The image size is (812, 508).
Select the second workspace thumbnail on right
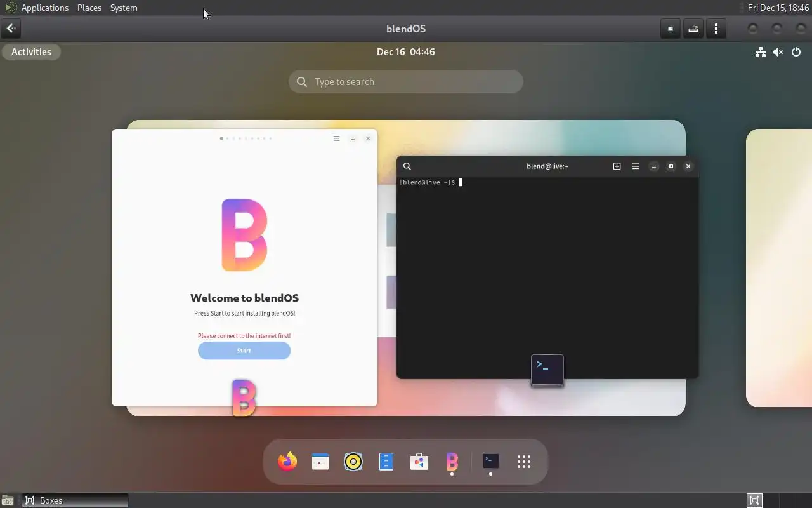click(x=779, y=268)
